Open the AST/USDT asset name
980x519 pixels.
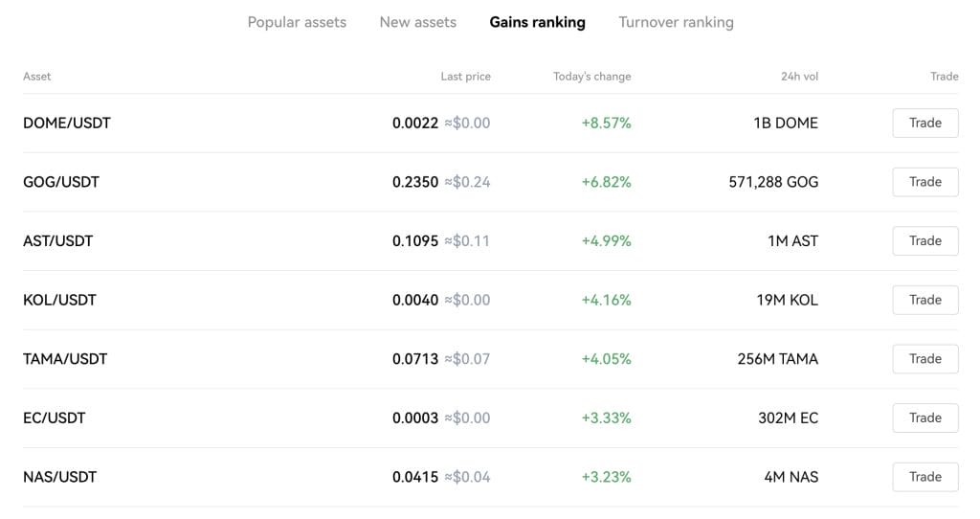[58, 241]
